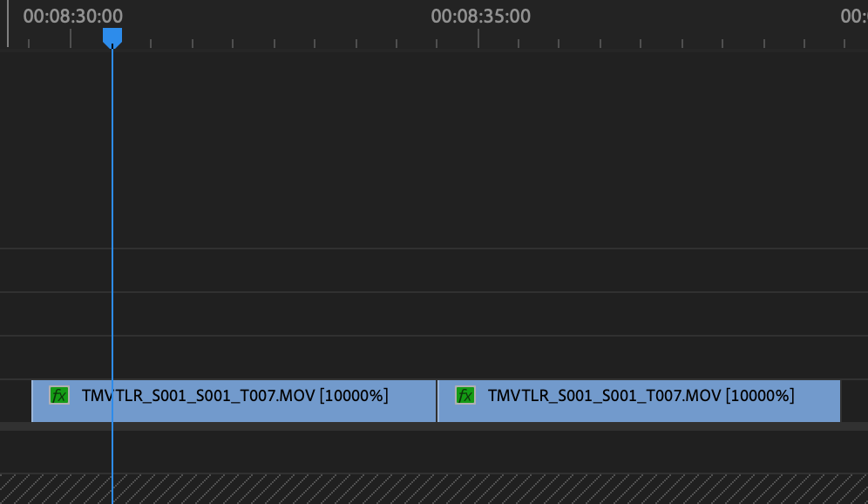Click the tall empty topmost track area
This screenshot has height=504, width=868.
coord(434,149)
